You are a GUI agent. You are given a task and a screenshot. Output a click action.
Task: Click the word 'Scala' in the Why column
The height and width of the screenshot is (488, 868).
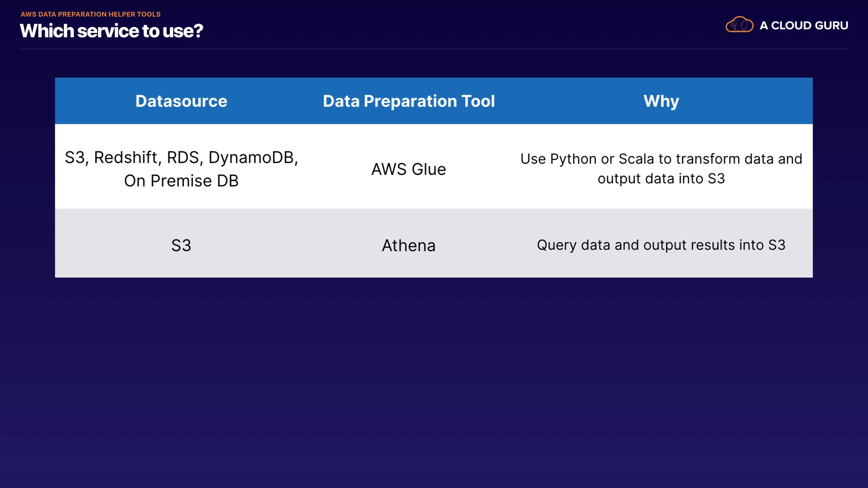tap(636, 159)
